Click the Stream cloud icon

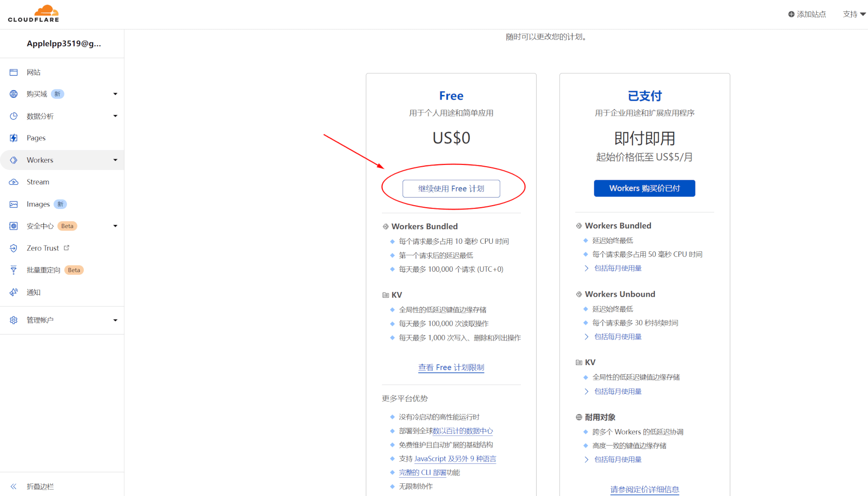click(x=14, y=182)
